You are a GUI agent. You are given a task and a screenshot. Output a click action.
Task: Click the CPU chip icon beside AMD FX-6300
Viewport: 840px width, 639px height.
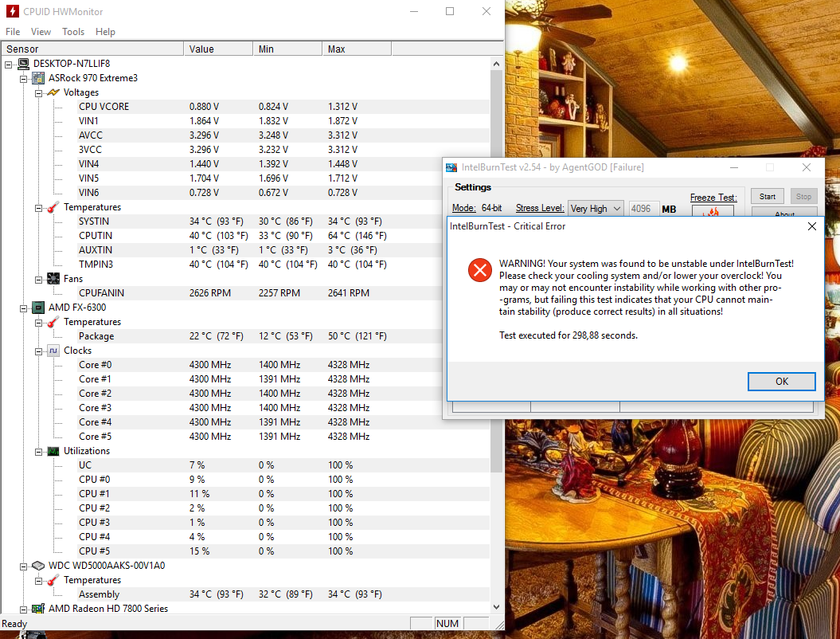(x=38, y=308)
